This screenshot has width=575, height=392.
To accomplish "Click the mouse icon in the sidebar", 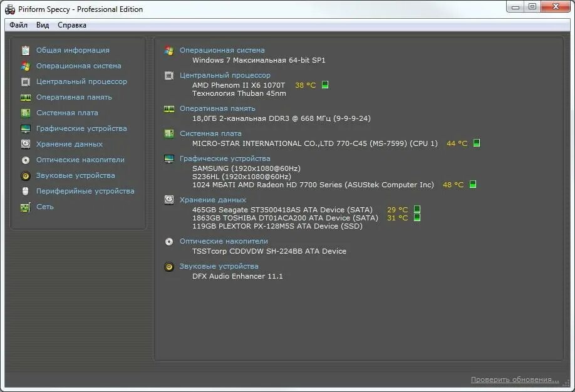I will tap(25, 192).
